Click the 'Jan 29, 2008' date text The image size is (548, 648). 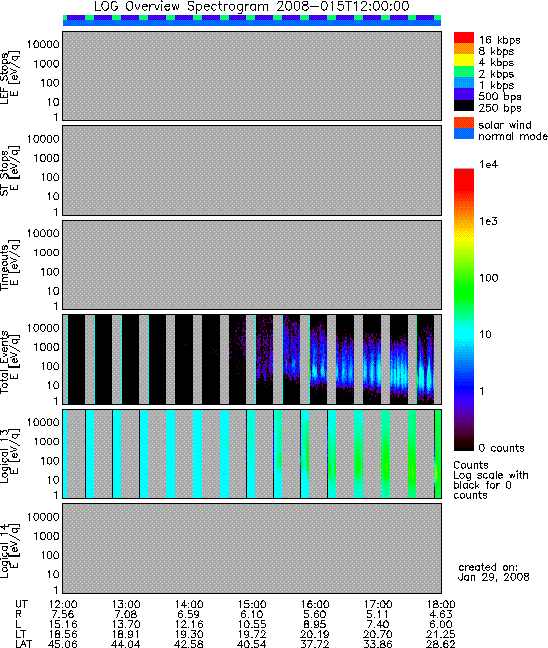tap(493, 577)
